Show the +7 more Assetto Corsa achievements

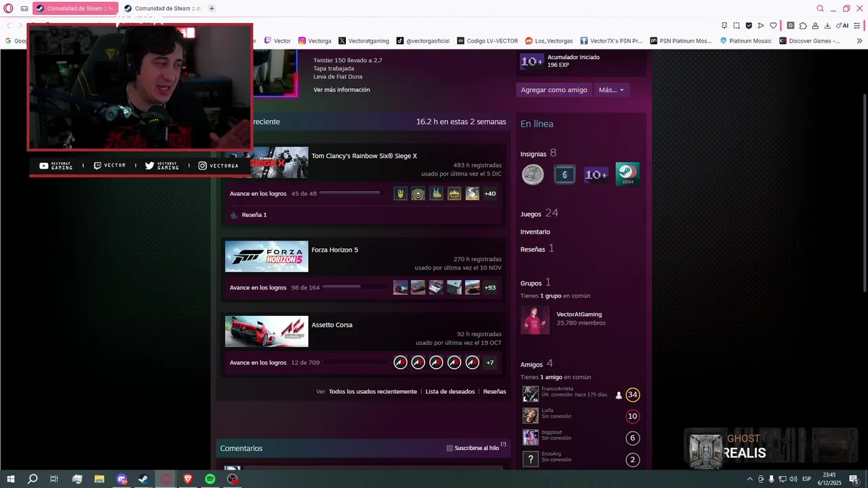point(490,363)
